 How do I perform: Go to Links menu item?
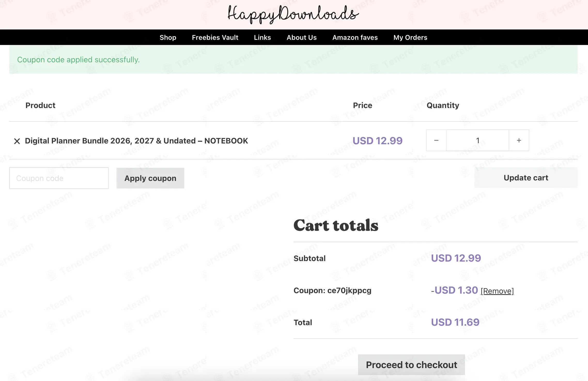pos(262,37)
